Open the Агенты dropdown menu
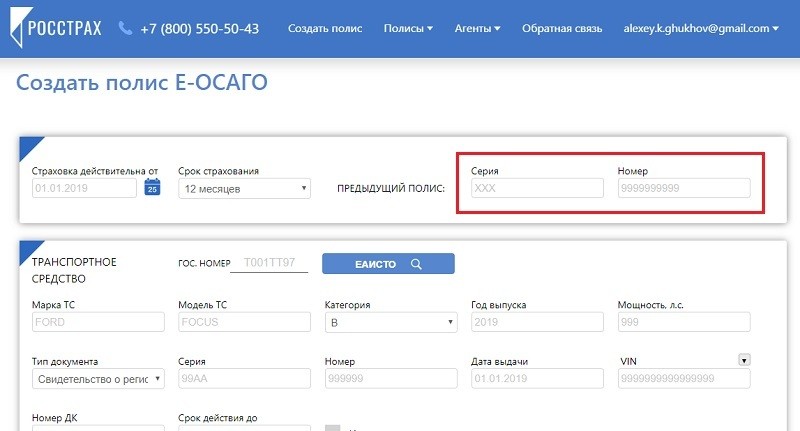 (477, 28)
